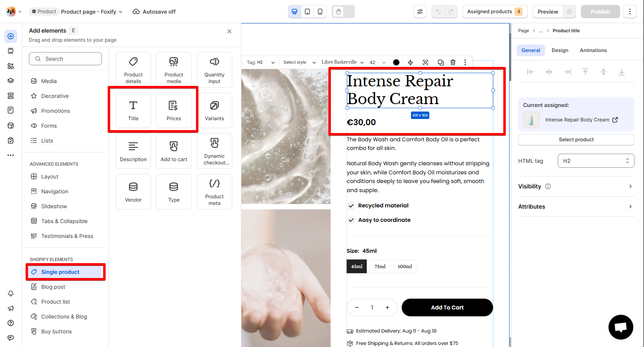Open the Decorative category
This screenshot has width=644, height=347.
click(66, 96)
